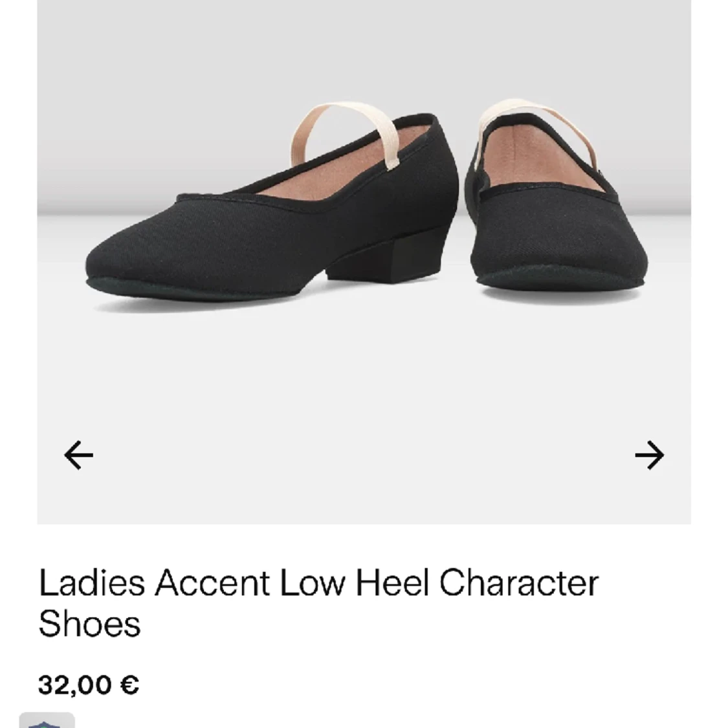The image size is (728, 728).
Task: Open the Ladies Accent Character Shoes title link
Action: (318, 584)
